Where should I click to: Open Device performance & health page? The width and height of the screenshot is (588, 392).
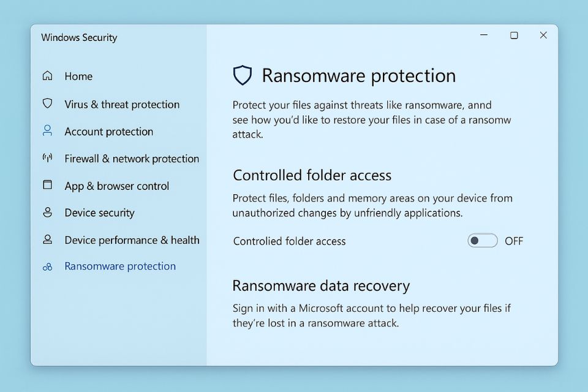[132, 240]
